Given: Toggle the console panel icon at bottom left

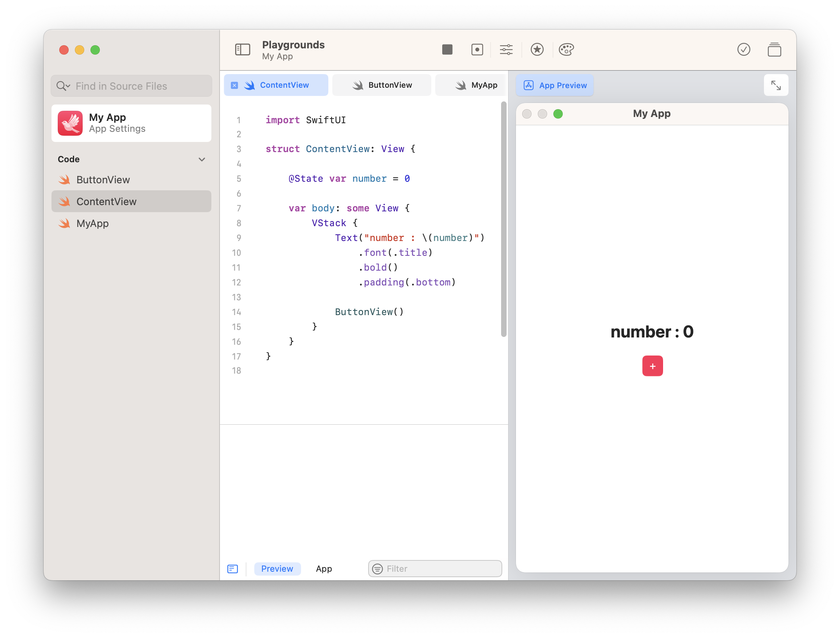Looking at the screenshot, I should pos(232,569).
